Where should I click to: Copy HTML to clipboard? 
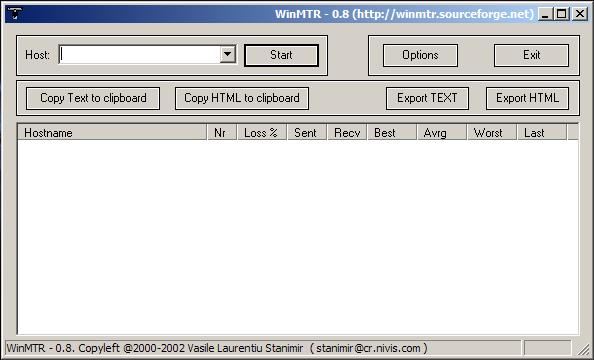242,98
